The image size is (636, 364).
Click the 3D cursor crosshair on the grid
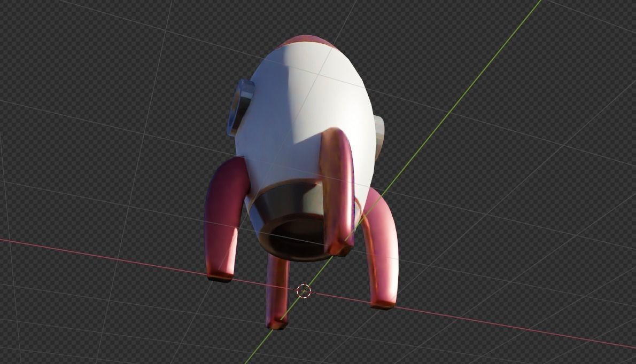pos(304,291)
